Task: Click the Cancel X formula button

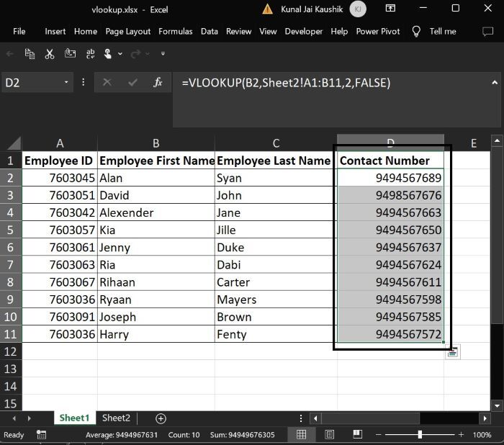Action: coord(107,83)
